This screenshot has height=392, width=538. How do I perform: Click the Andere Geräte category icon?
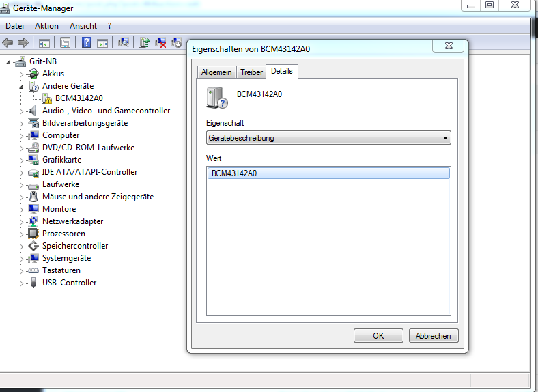coord(33,86)
